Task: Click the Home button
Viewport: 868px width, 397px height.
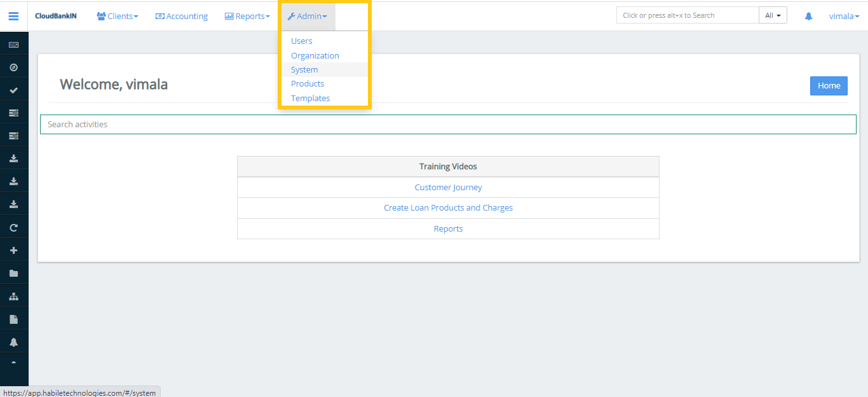Action: (829, 85)
